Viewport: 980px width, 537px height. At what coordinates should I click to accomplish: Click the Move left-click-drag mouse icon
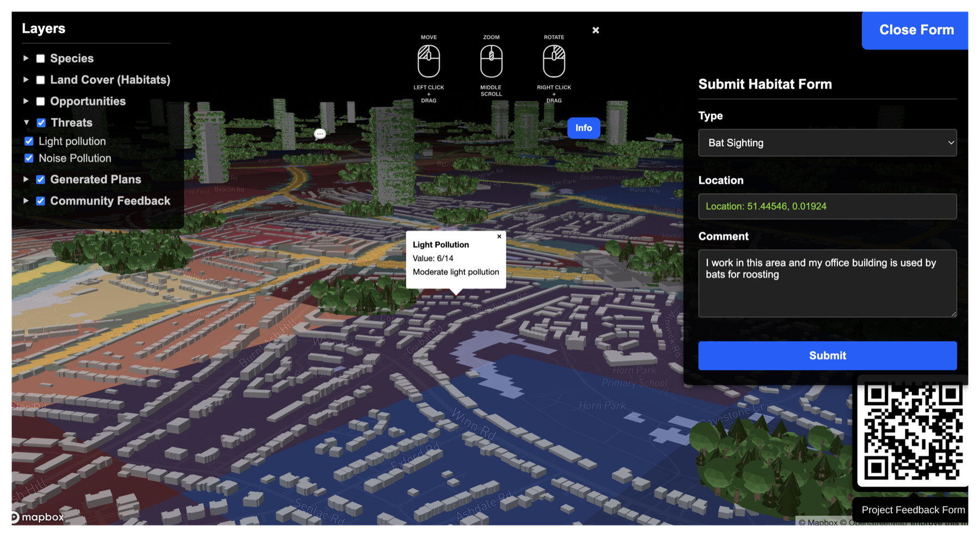[428, 61]
